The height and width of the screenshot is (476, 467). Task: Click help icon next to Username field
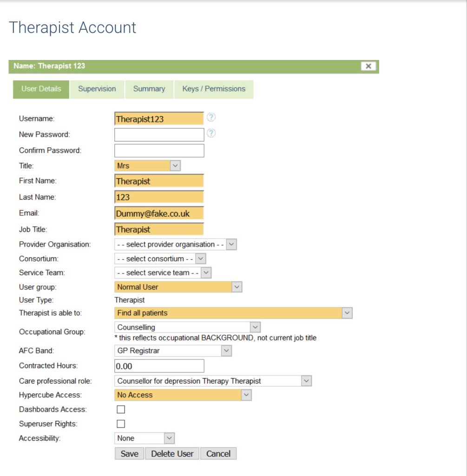(211, 117)
